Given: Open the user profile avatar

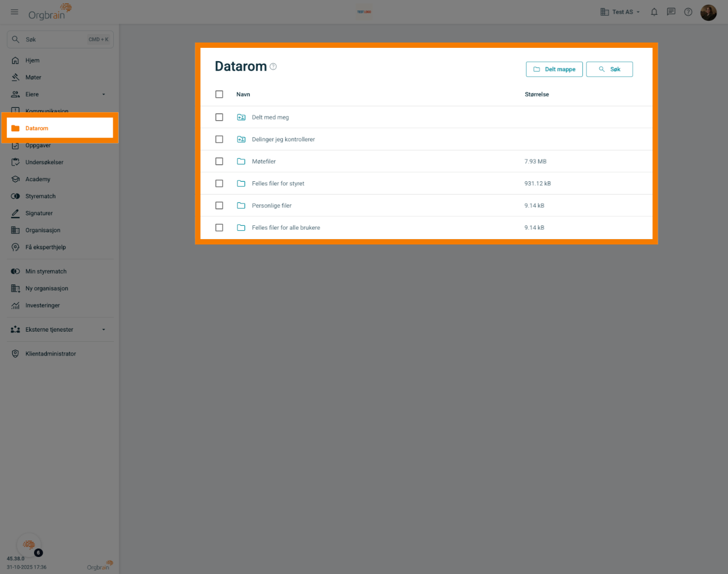Looking at the screenshot, I should (708, 12).
